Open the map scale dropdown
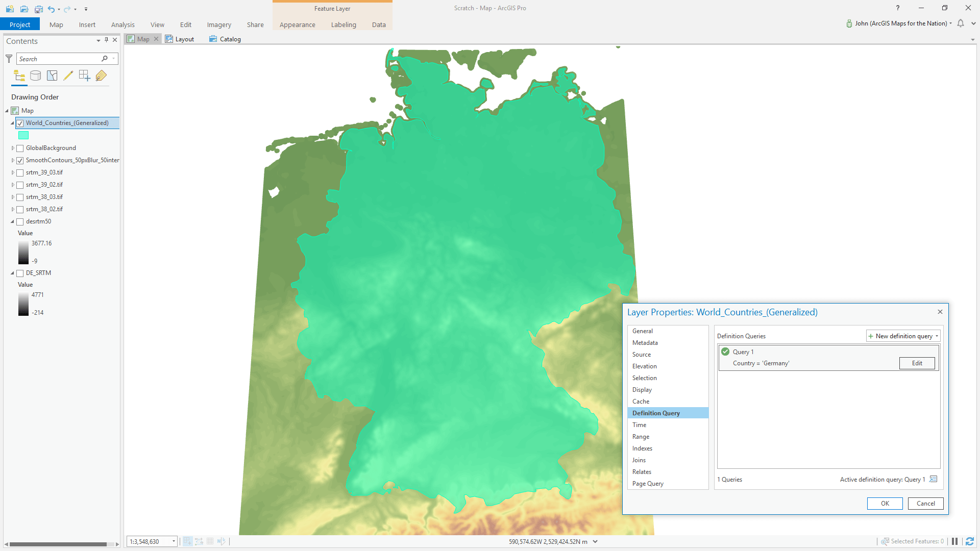Image resolution: width=980 pixels, height=551 pixels. [174, 541]
